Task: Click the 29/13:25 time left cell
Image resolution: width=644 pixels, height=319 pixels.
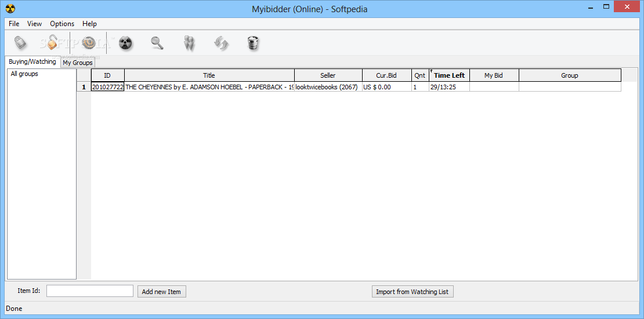Action: coord(449,87)
